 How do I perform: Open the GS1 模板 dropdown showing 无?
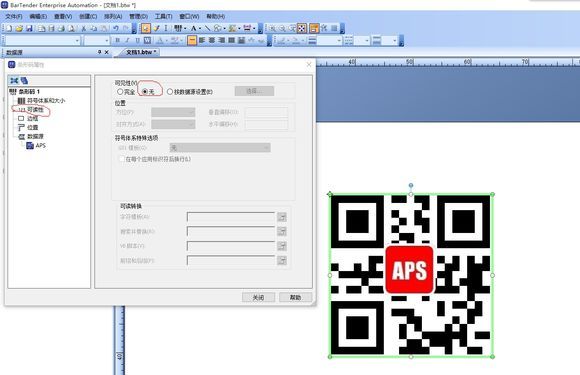pos(220,148)
